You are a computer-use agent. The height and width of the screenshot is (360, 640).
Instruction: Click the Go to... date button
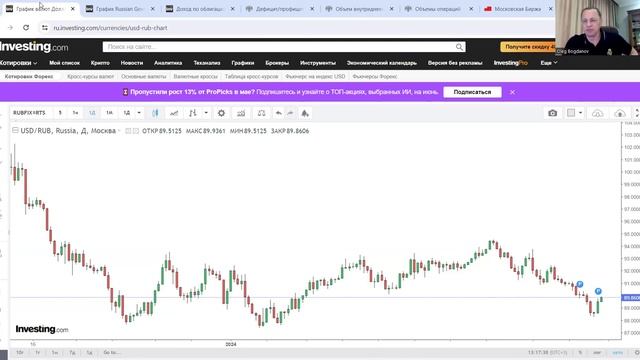[x=111, y=352]
